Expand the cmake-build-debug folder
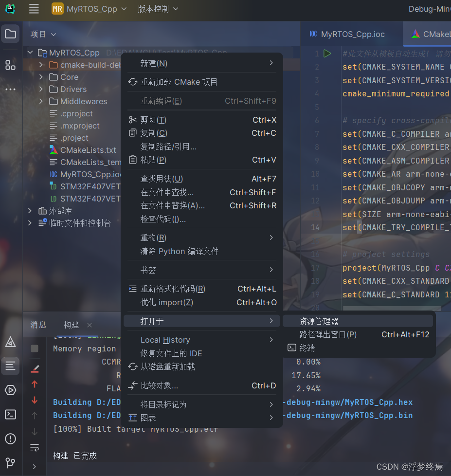451x476 pixels. (41, 65)
